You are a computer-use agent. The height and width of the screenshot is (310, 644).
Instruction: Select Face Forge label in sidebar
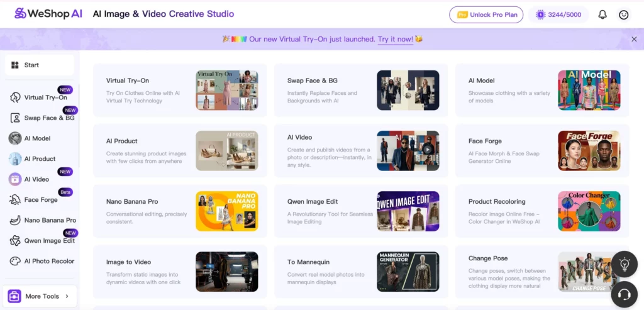pos(41,200)
